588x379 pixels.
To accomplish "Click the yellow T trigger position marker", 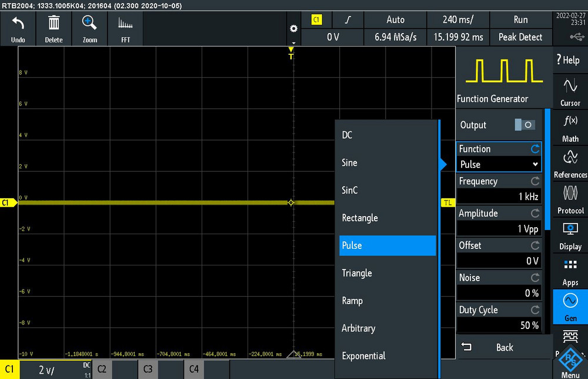I will (291, 54).
